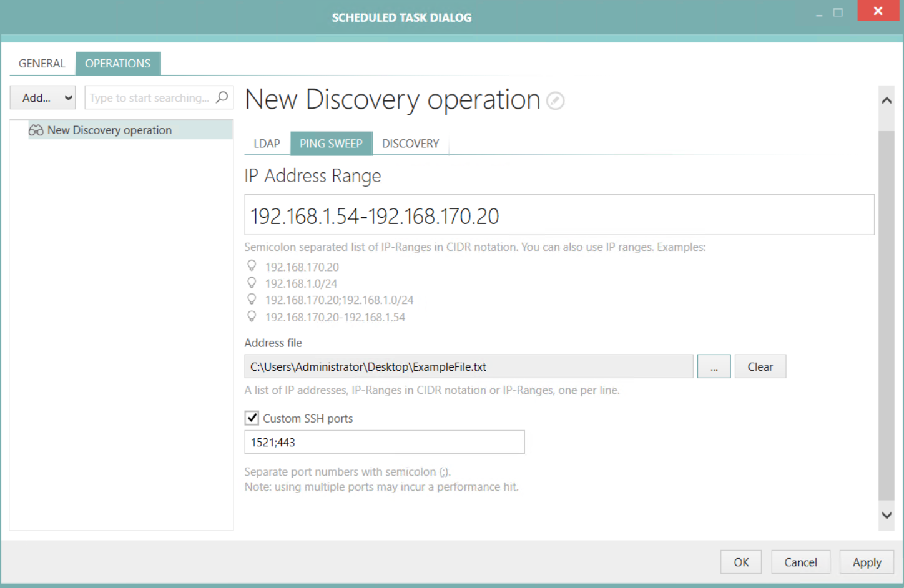Click the pencil edit icon beside the operation title
This screenshot has height=588, width=904.
(555, 100)
